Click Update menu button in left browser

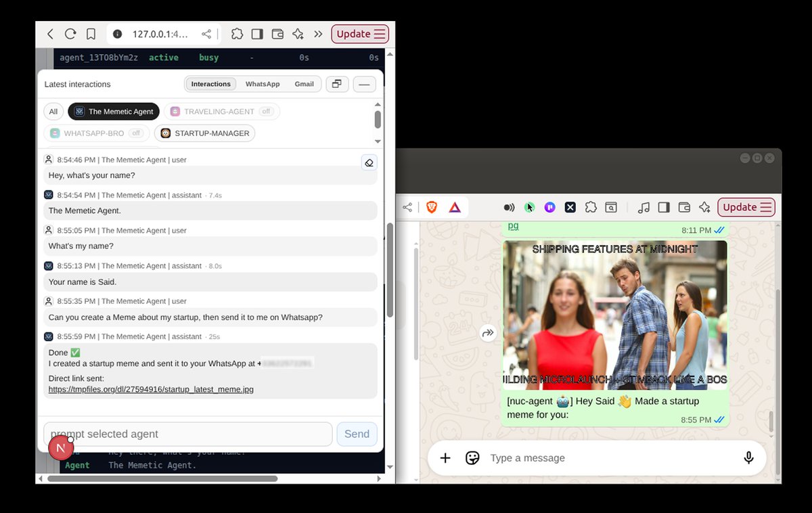click(x=360, y=34)
